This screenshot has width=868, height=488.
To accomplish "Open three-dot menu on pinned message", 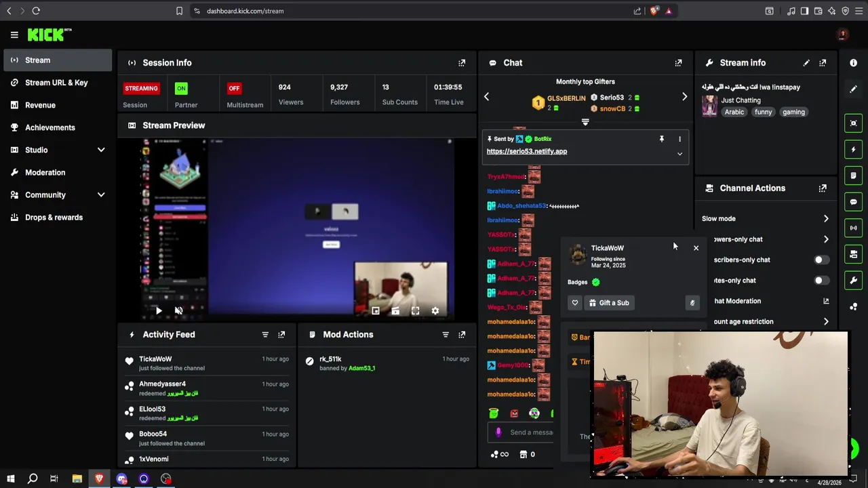I will pos(679,139).
